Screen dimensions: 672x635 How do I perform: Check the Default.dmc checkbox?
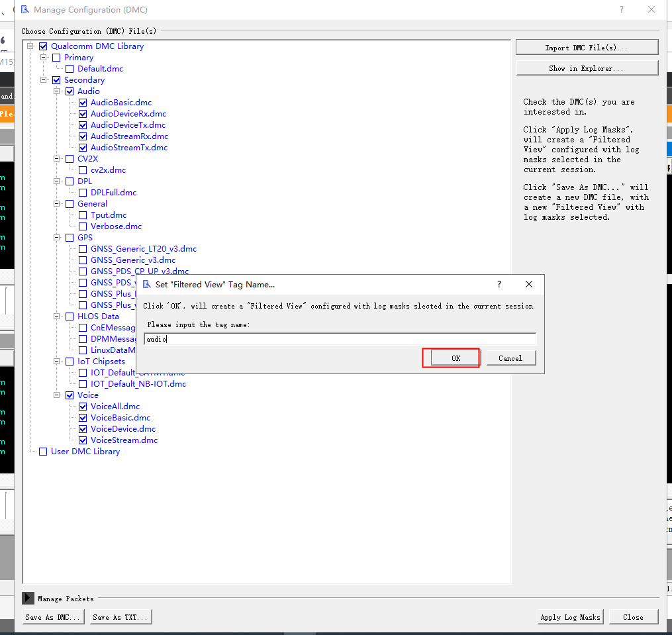70,69
